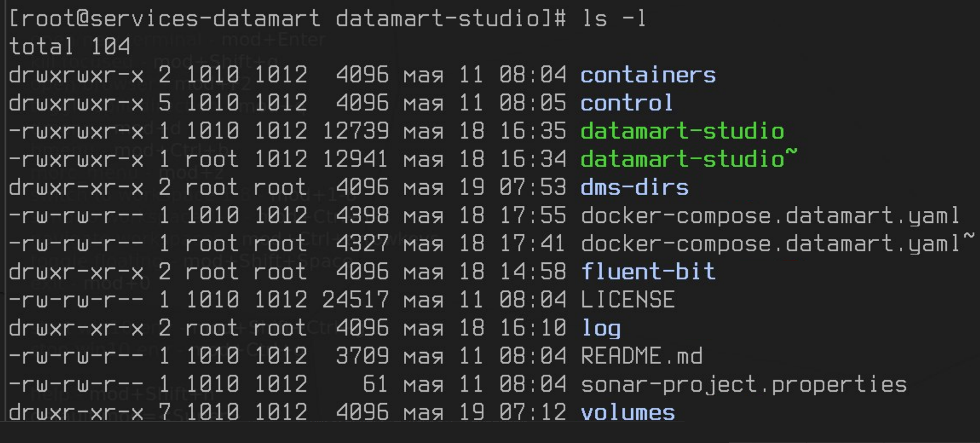
Task: Click the 12941 size of datamart-studio~
Action: click(x=355, y=159)
